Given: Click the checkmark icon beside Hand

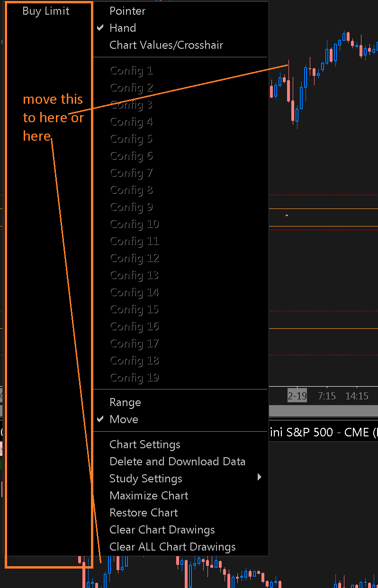Looking at the screenshot, I should pos(100,28).
